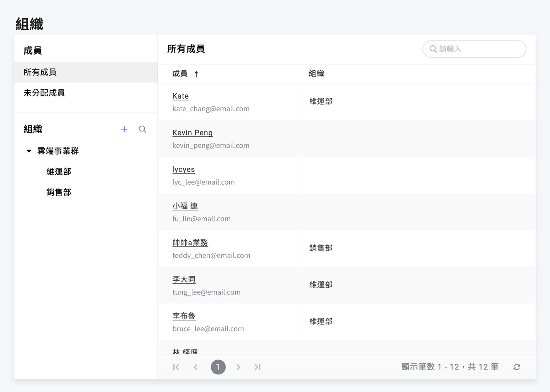
Task: Click the 組織 column header
Action: point(316,74)
